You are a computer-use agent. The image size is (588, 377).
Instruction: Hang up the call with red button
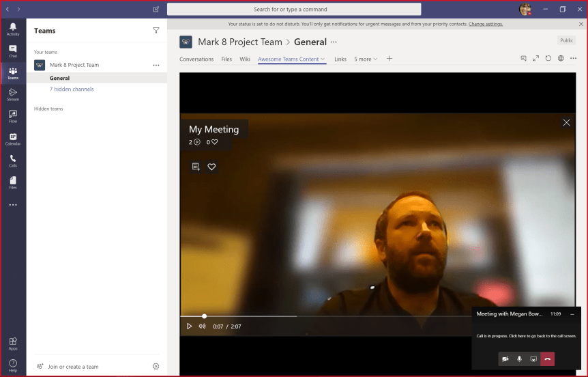[548, 359]
